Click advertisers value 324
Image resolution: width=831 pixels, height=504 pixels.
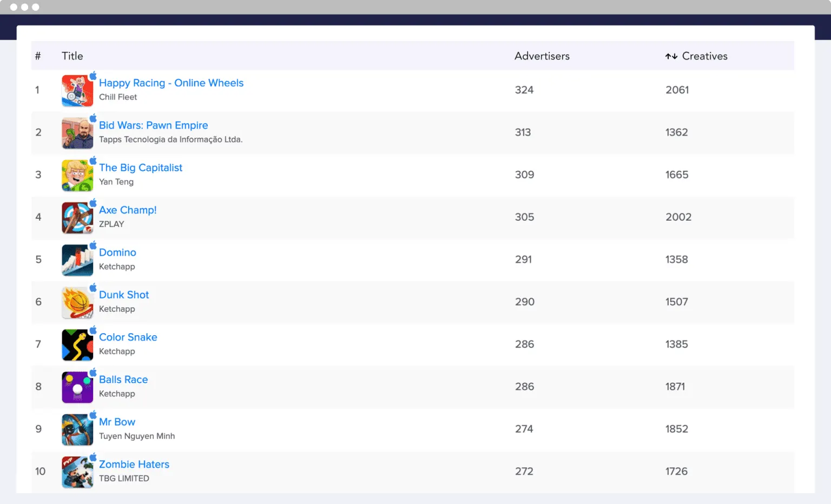coord(524,90)
